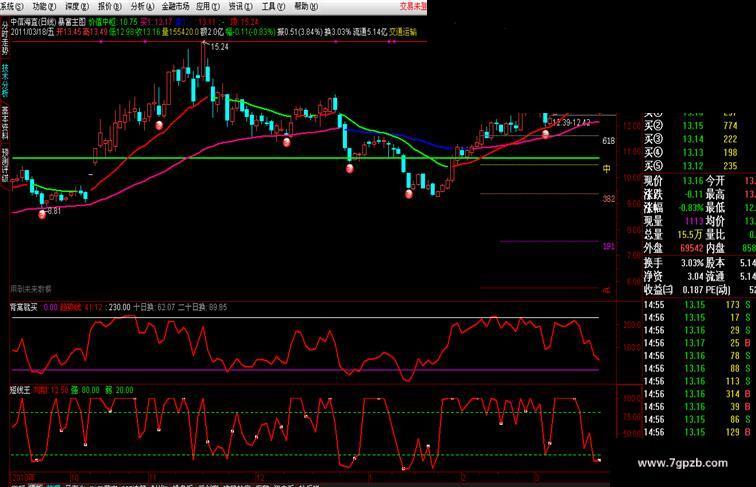Open the 报价 menu
The width and height of the screenshot is (756, 487).
[109, 6]
